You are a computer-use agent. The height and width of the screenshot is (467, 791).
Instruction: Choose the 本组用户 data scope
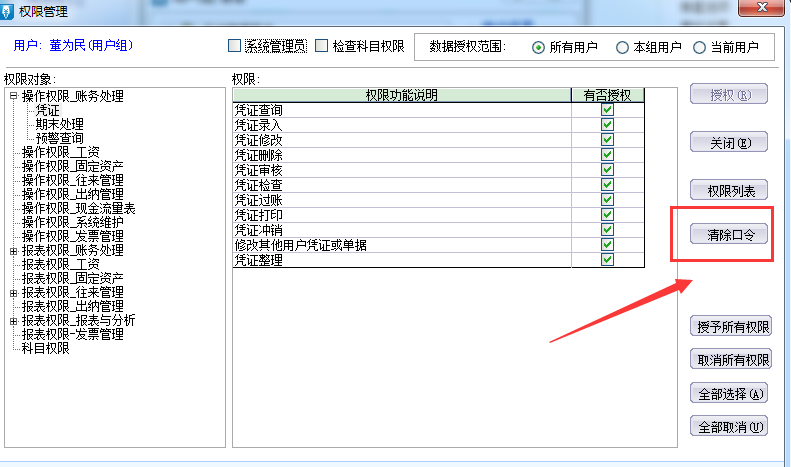pos(623,47)
